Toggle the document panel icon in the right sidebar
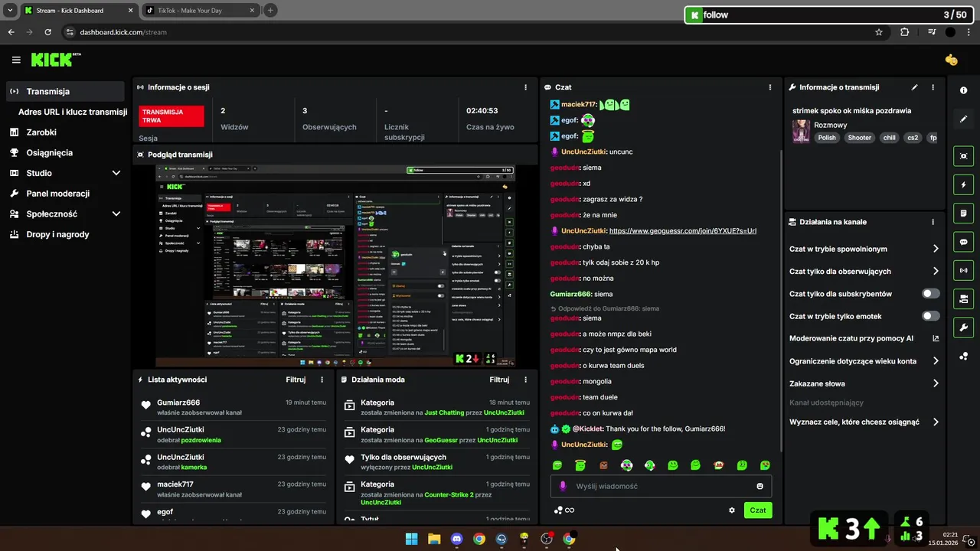The image size is (980, 551). [963, 213]
